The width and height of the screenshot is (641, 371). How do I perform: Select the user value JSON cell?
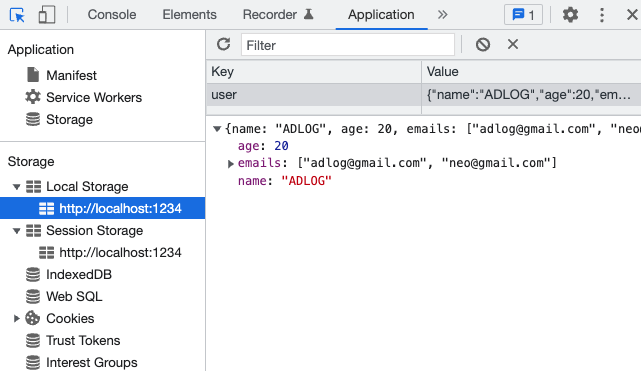point(531,95)
